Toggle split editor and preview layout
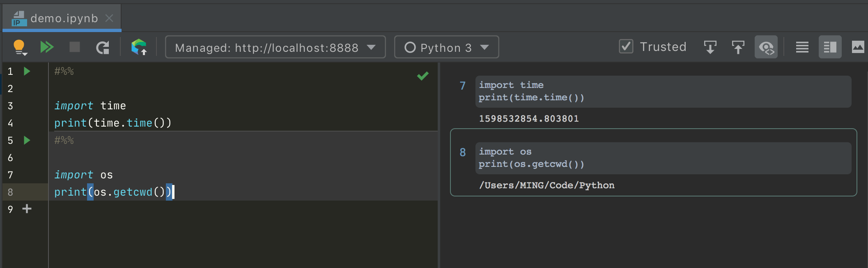 (830, 47)
